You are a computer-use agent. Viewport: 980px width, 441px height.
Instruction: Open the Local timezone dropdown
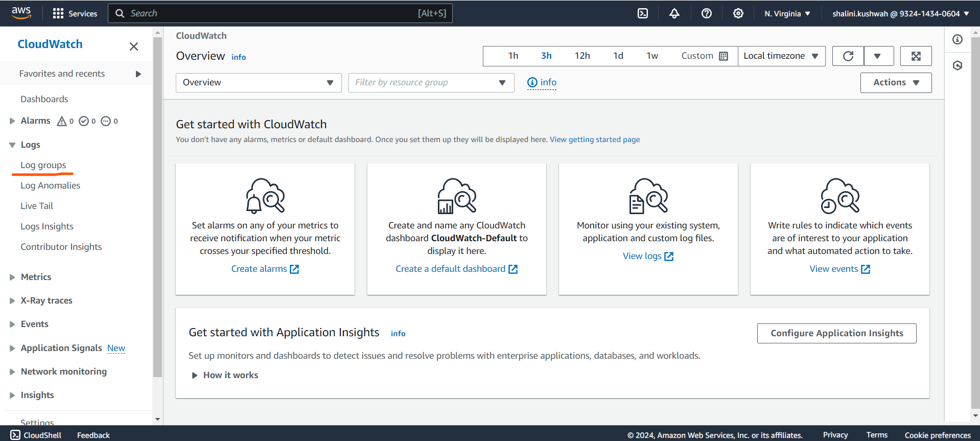[x=781, y=56]
